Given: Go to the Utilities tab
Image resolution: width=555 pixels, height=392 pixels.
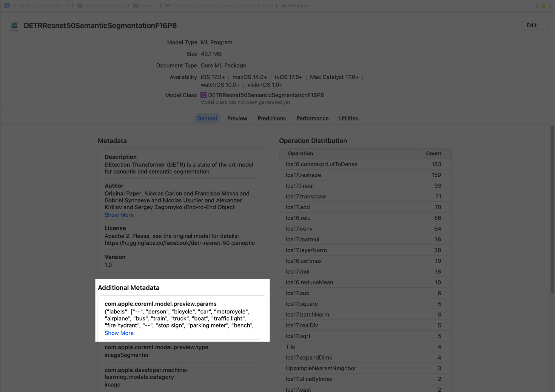Looking at the screenshot, I should click(x=348, y=118).
